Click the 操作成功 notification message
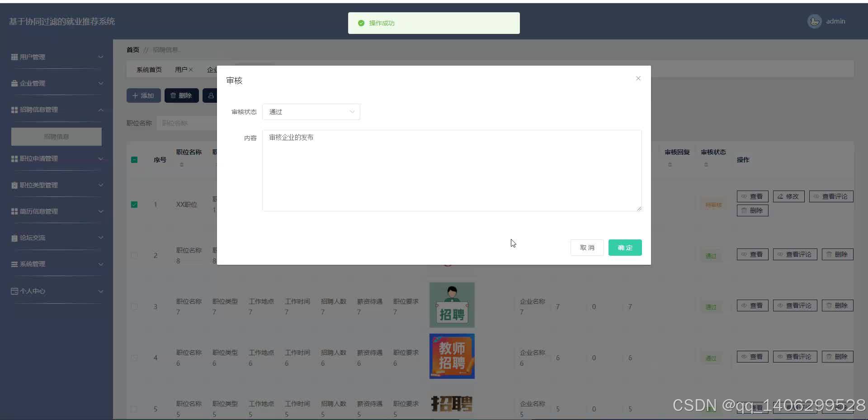The width and height of the screenshot is (868, 420). click(x=434, y=23)
